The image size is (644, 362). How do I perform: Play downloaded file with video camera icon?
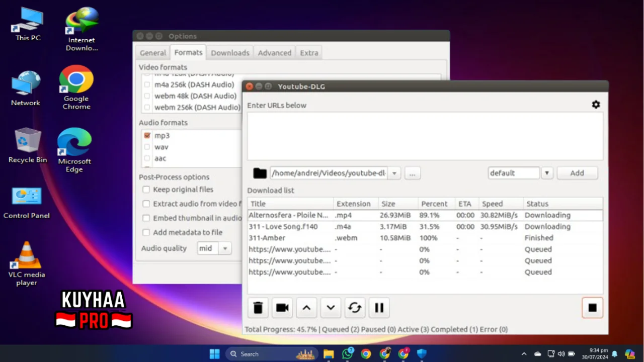click(282, 308)
